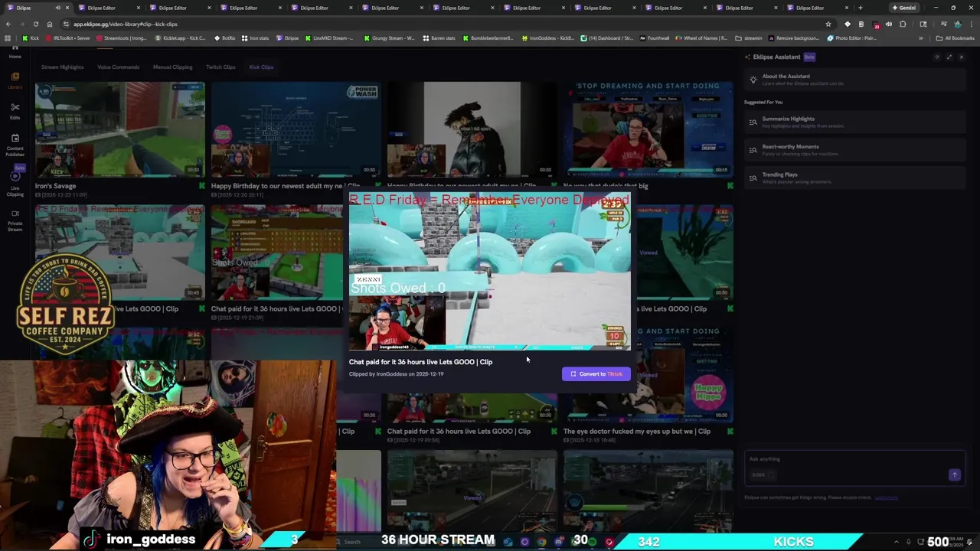Switch to Manual Clipping tab

tap(172, 67)
